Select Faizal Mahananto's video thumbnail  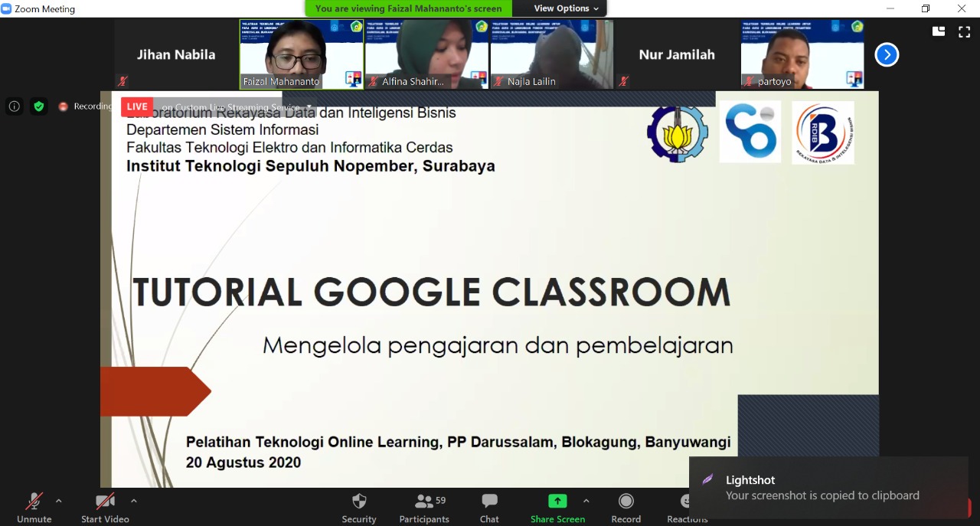pyautogui.click(x=302, y=54)
